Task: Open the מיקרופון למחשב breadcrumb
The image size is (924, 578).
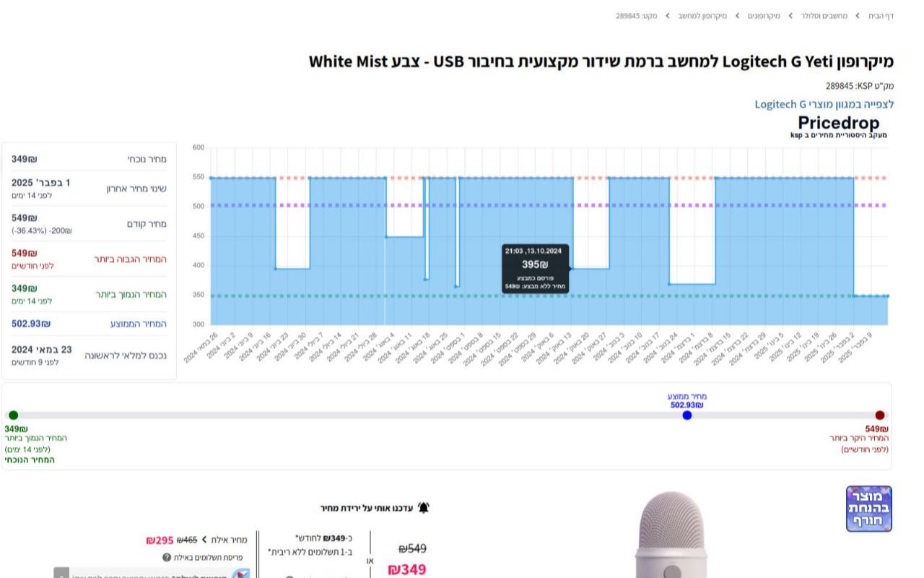Action: pos(702,16)
